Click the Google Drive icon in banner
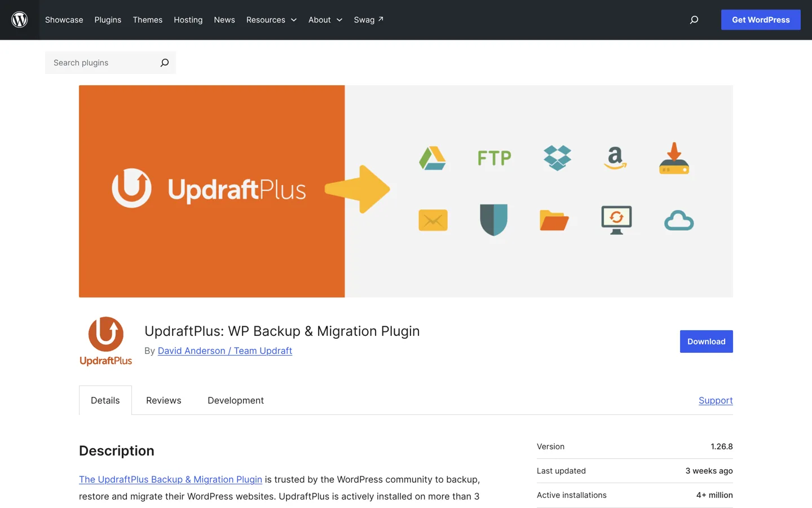This screenshot has height=508, width=812. (x=433, y=158)
